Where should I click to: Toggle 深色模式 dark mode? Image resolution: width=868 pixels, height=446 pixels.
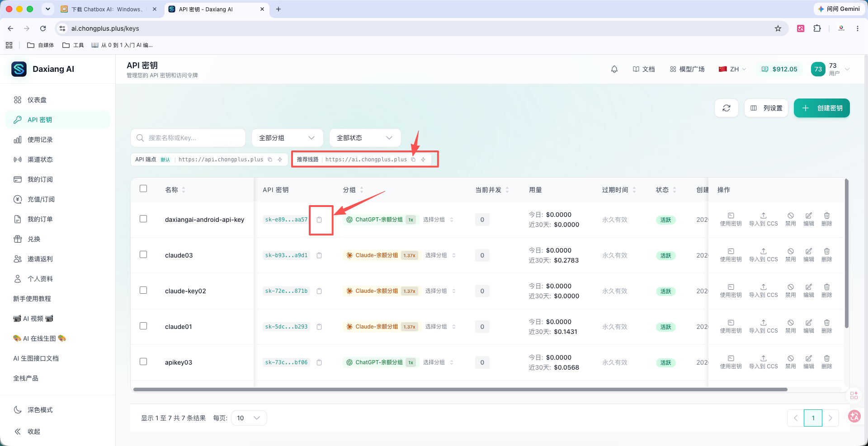(57, 410)
